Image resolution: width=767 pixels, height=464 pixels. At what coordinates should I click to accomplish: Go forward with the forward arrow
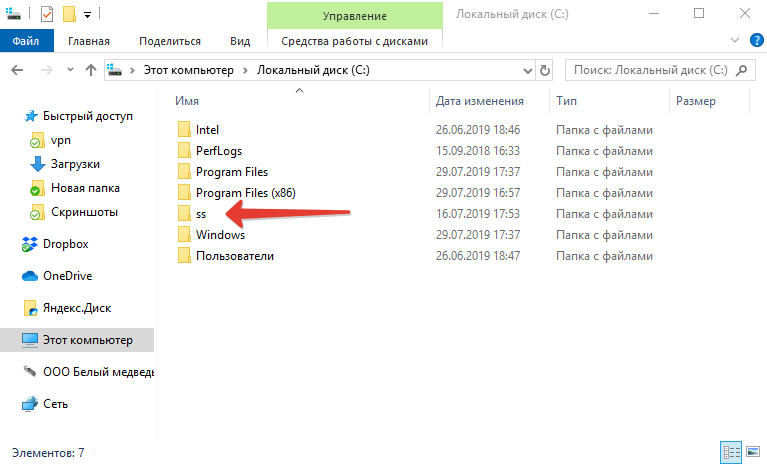[x=46, y=70]
